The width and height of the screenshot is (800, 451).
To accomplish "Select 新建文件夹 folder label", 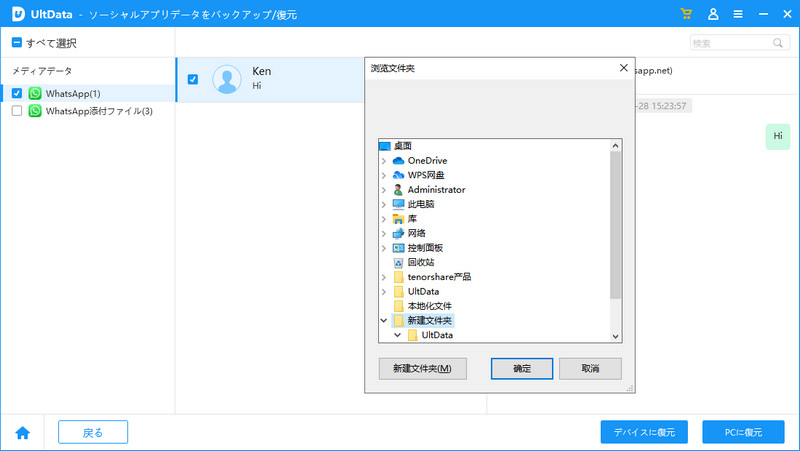I will pyautogui.click(x=430, y=320).
